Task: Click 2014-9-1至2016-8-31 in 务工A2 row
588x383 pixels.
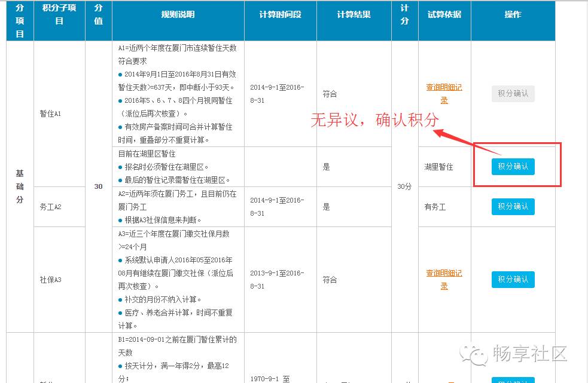Action: [281, 207]
